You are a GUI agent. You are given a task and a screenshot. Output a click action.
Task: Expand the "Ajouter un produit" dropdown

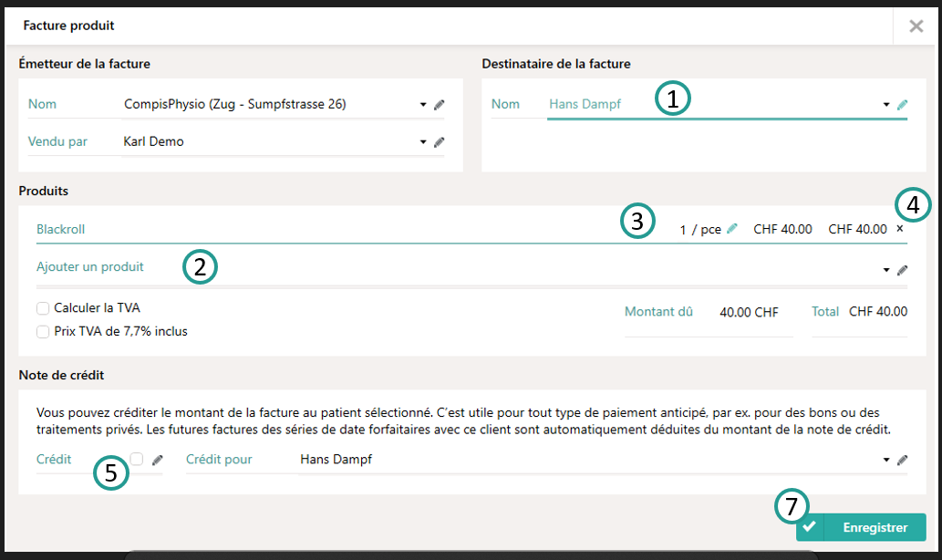click(x=885, y=269)
